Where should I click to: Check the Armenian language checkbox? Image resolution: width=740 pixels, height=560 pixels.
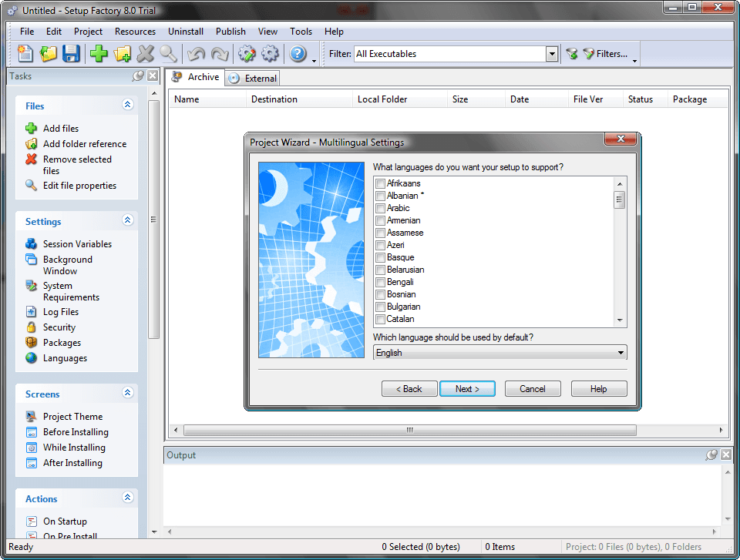[380, 220]
